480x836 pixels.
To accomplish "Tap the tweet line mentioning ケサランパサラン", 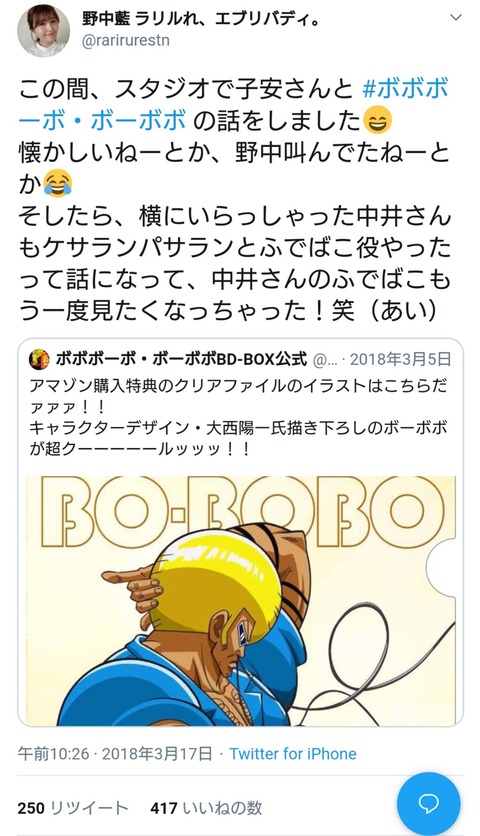I will 235,247.
